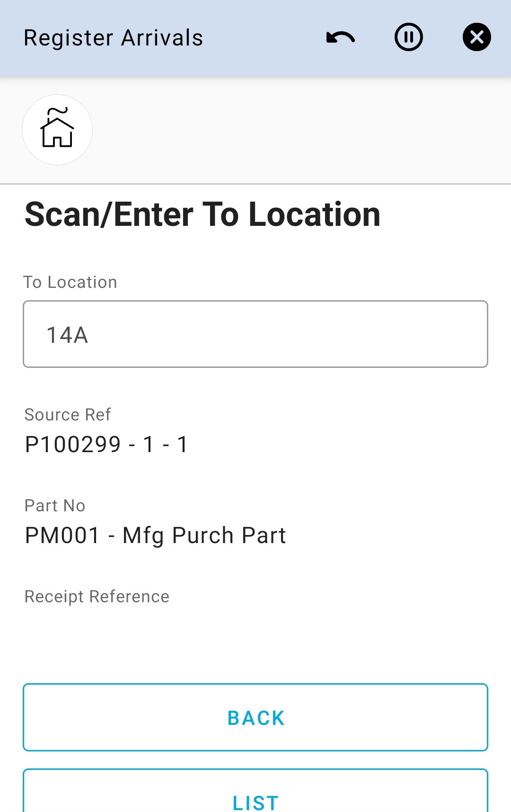Tap the To Location field label
The image size is (511, 812).
point(70,282)
